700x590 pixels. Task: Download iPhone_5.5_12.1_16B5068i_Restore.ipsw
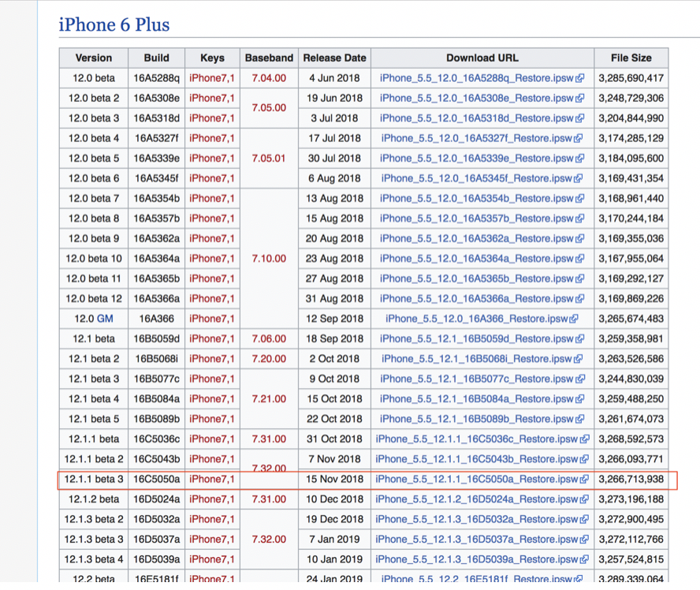click(x=482, y=359)
